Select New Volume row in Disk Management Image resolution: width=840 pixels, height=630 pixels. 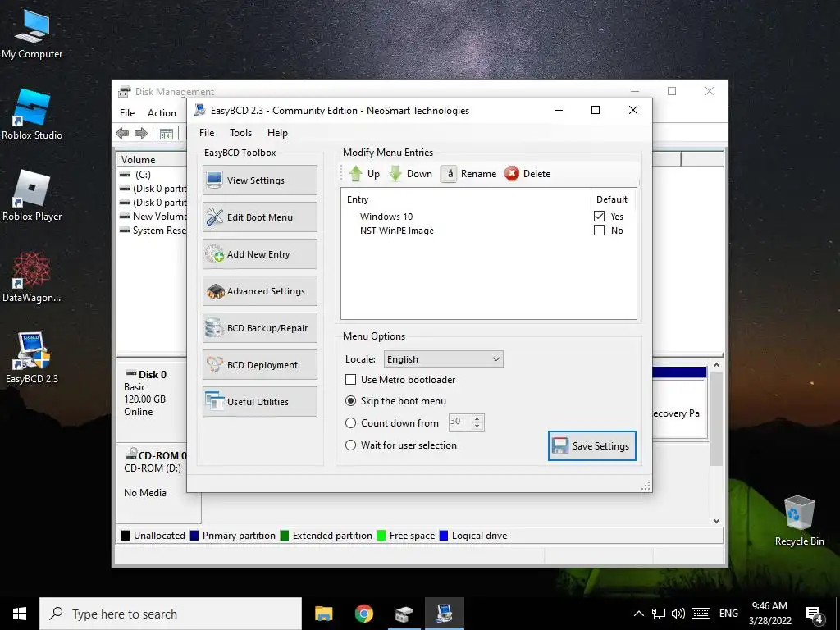(x=152, y=217)
